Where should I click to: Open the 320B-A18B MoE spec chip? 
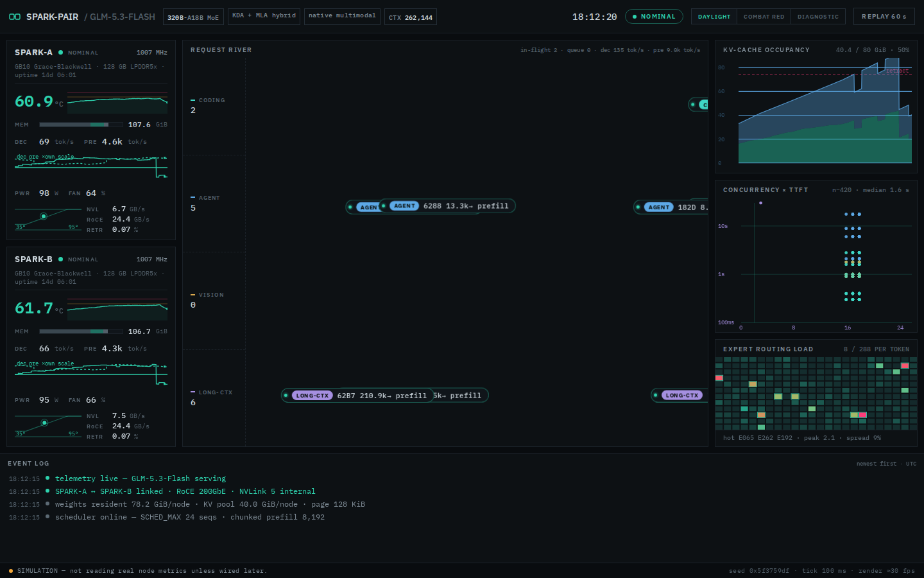point(193,17)
